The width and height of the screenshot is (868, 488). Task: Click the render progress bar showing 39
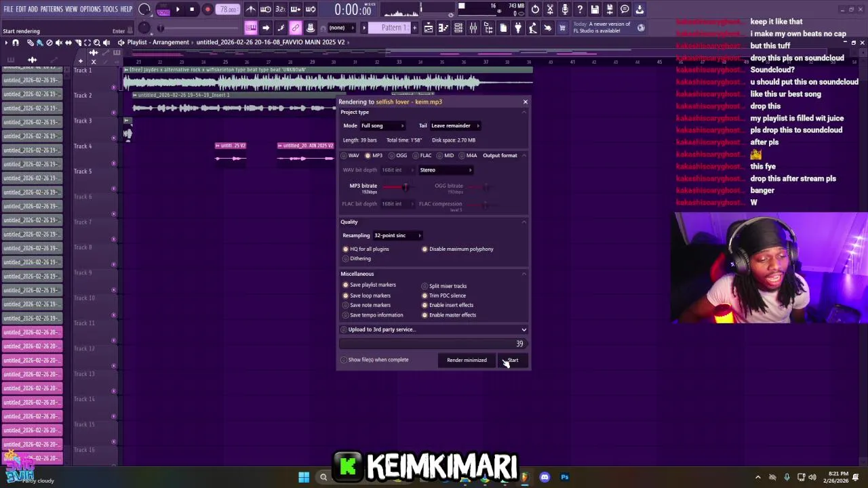433,344
